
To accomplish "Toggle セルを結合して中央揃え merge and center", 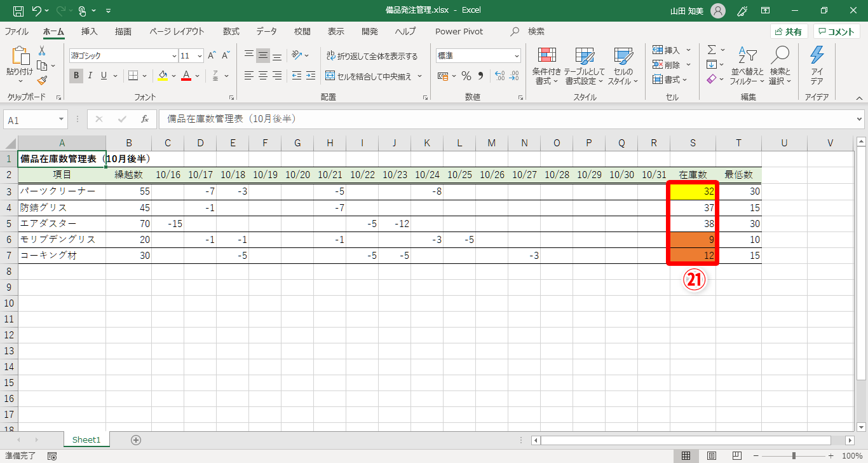I will coord(368,76).
